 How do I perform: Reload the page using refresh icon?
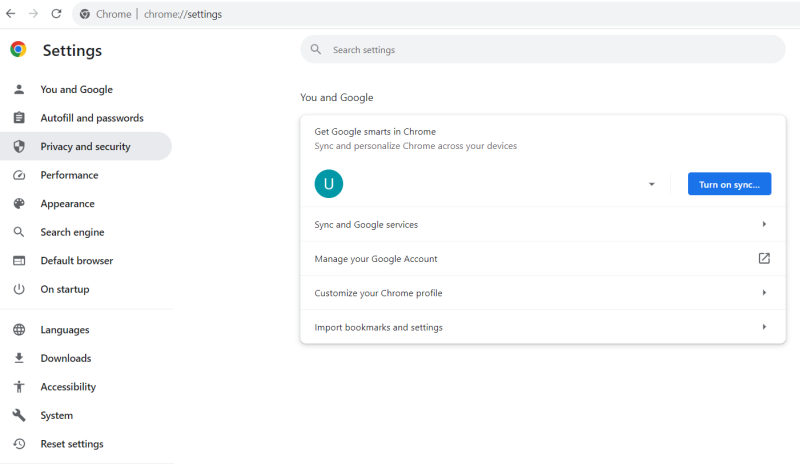(x=56, y=14)
